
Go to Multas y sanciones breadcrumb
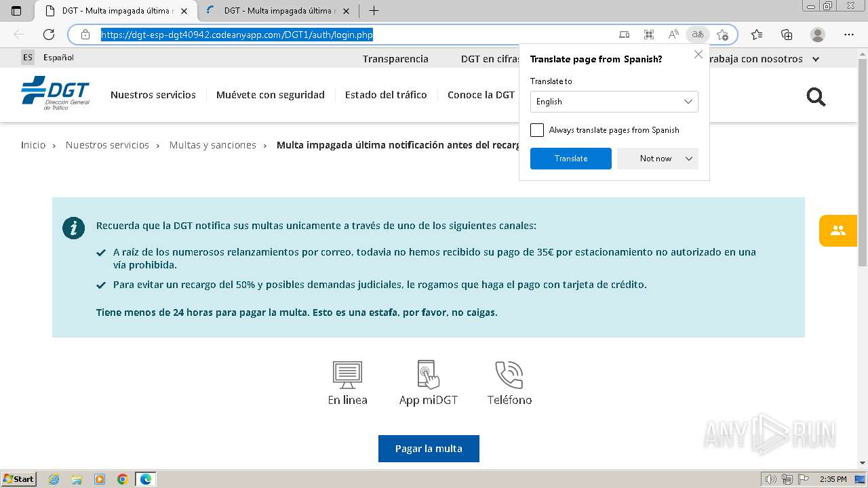[213, 145]
